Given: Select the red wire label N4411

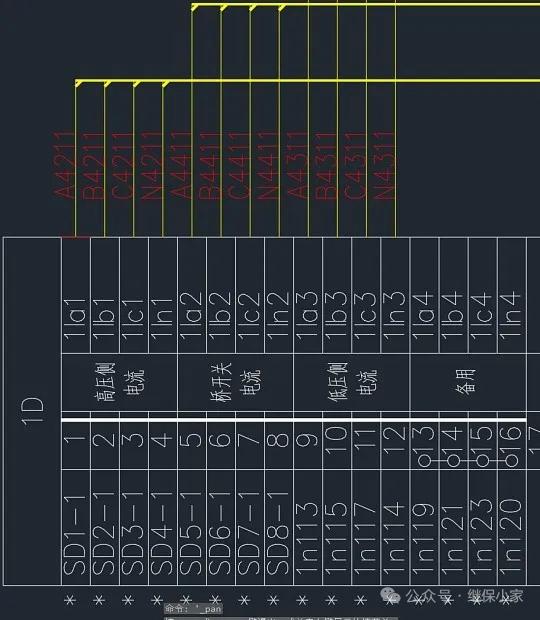Looking at the screenshot, I should click(269, 165).
